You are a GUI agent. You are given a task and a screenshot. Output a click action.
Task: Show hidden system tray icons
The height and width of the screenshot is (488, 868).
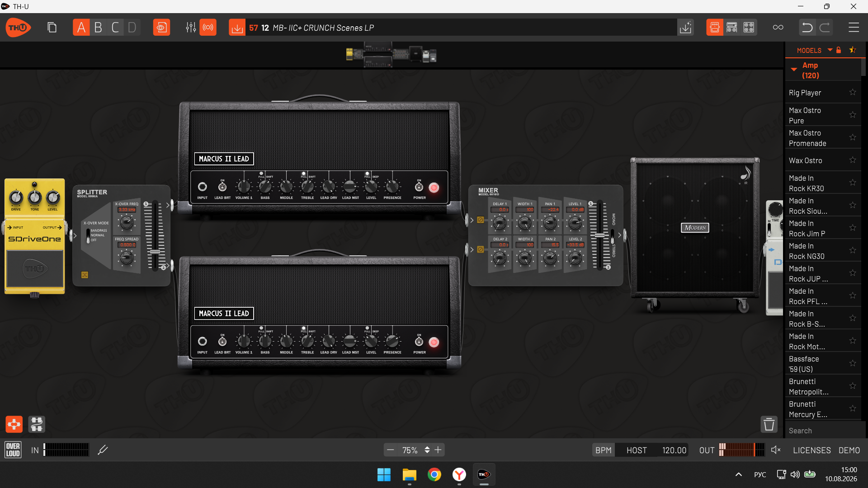coord(739,474)
